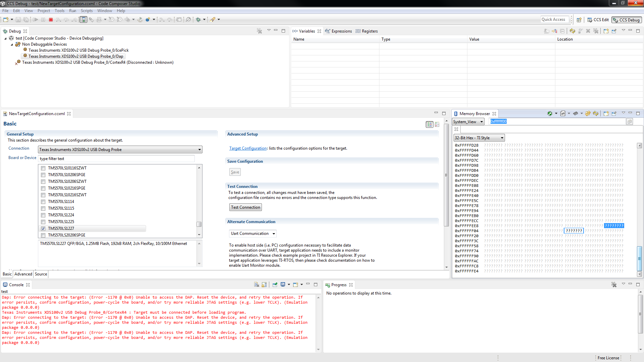Image resolution: width=644 pixels, height=362 pixels.
Task: Click the Quick Access search field
Action: pos(555,19)
